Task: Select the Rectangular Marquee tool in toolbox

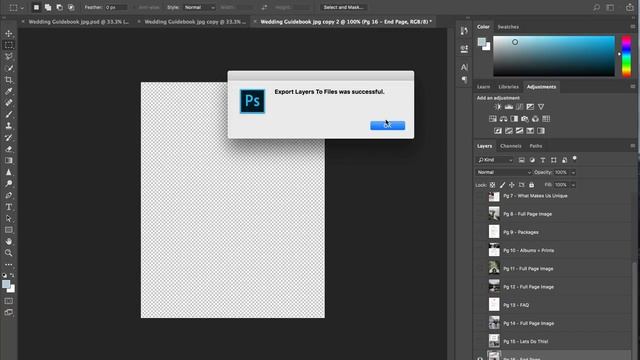Action: point(9,45)
